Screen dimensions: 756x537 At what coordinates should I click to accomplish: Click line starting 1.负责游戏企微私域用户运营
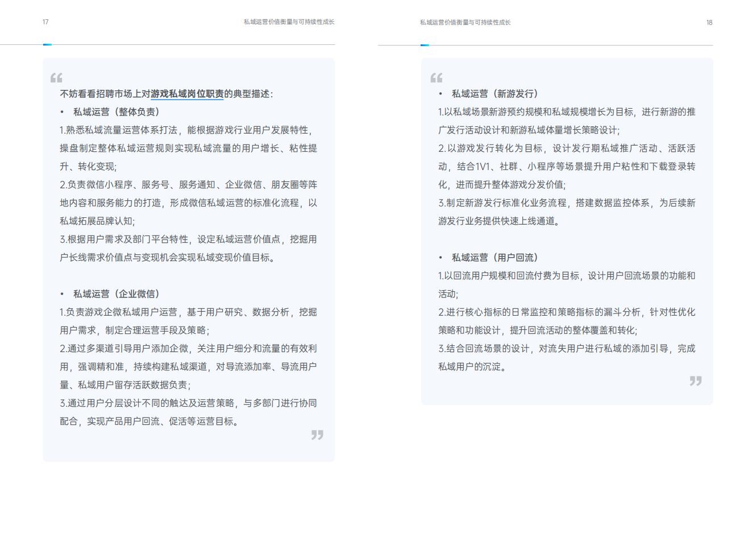tap(188, 312)
